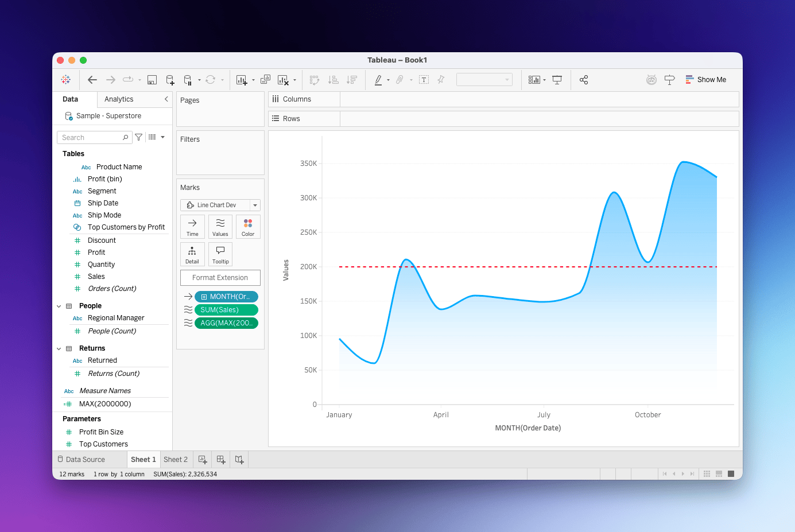Switch to filmstrip view in the status bar
Screen dimensions: 795x532
click(x=719, y=474)
